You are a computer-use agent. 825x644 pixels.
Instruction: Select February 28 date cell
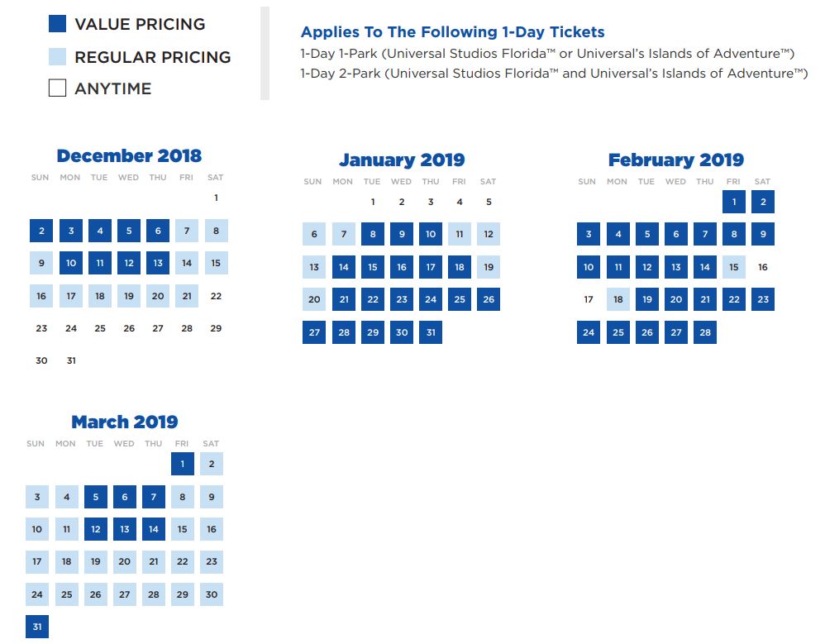click(x=705, y=332)
